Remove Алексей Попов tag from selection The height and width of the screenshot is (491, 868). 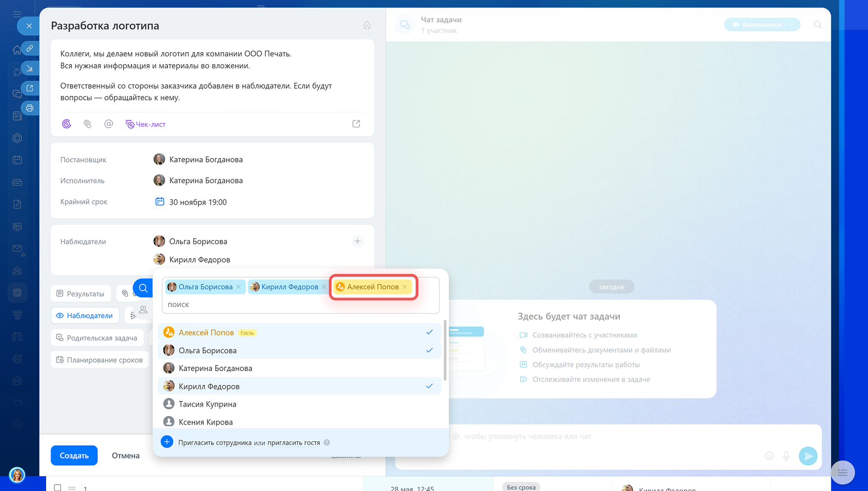tap(405, 287)
